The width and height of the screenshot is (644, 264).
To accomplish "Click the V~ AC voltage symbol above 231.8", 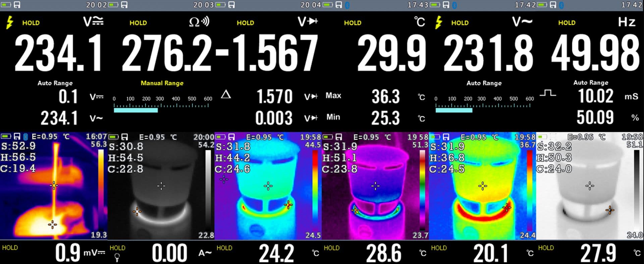I will tap(522, 22).
